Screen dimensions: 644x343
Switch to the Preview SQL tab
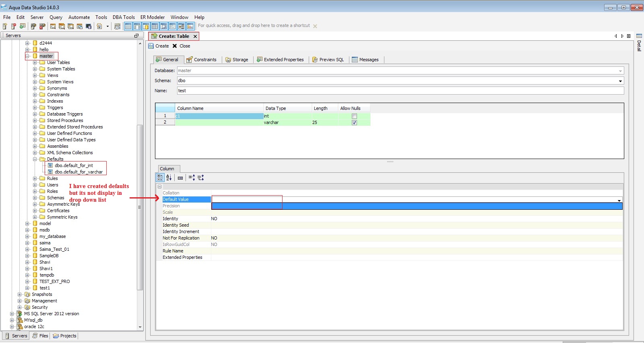click(x=328, y=60)
